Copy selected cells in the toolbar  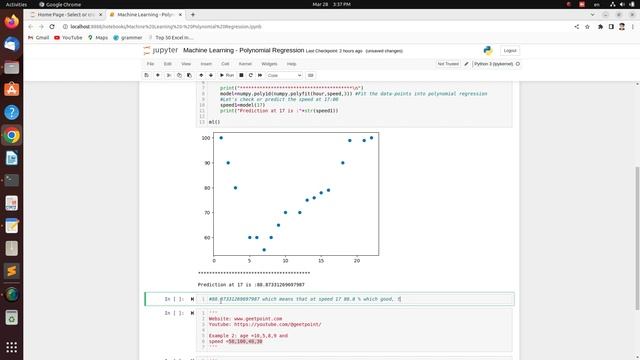pyautogui.click(x=179, y=76)
